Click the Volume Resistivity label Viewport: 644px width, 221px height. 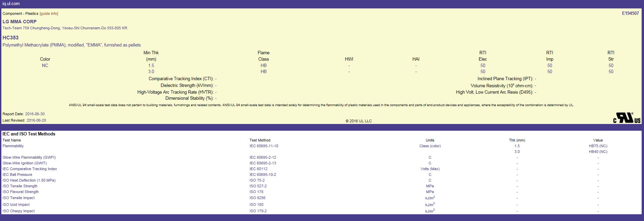(502, 86)
